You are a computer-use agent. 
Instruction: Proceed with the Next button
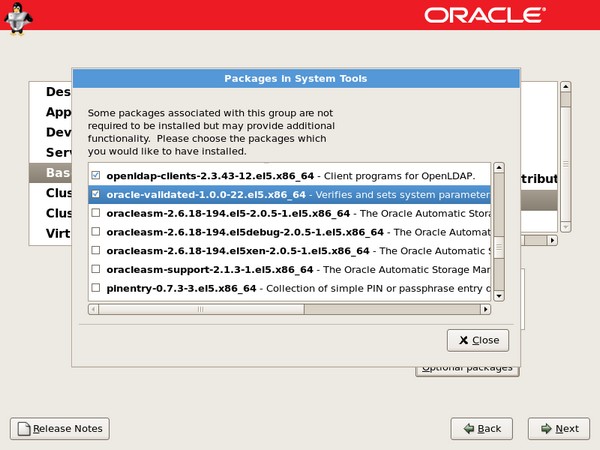coord(559,429)
